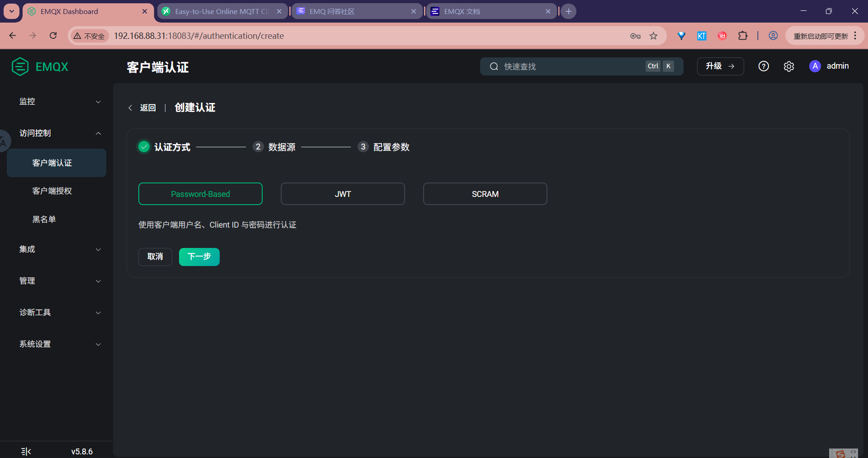Open the browser profile icon
The image size is (868, 458).
coord(773,36)
